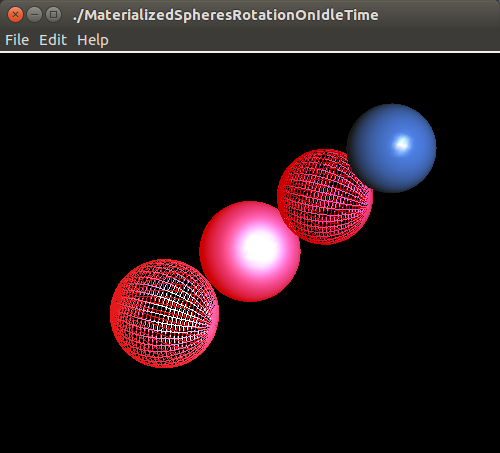500x453 pixels.
Task: Click the MaterializedSpheresRotationOnIdleTime title text
Action: tap(226, 15)
